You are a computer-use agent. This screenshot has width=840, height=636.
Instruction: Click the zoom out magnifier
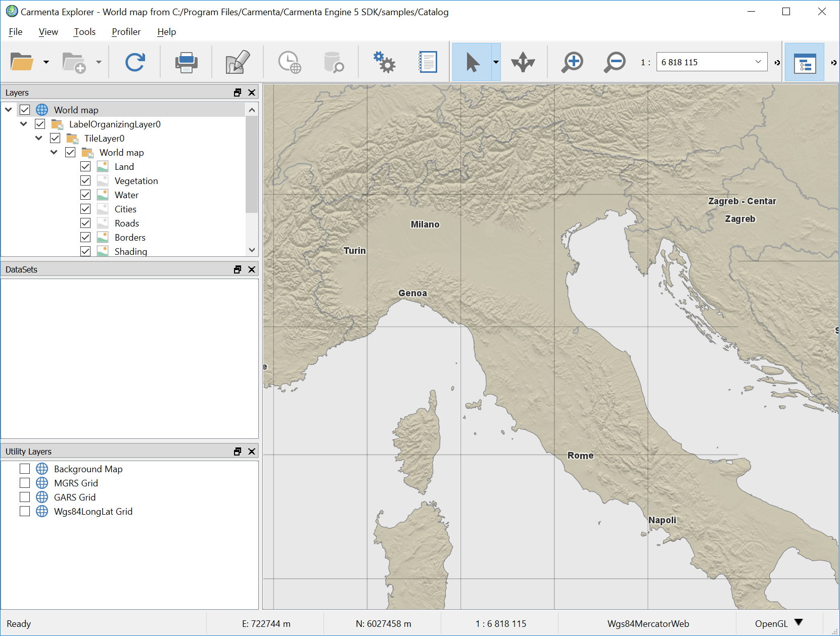615,62
